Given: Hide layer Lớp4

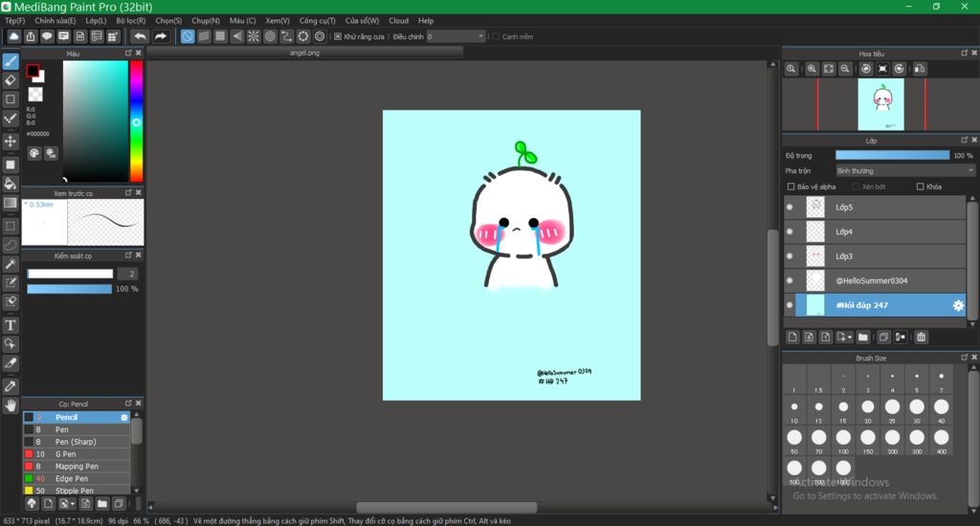Looking at the screenshot, I should (x=790, y=231).
